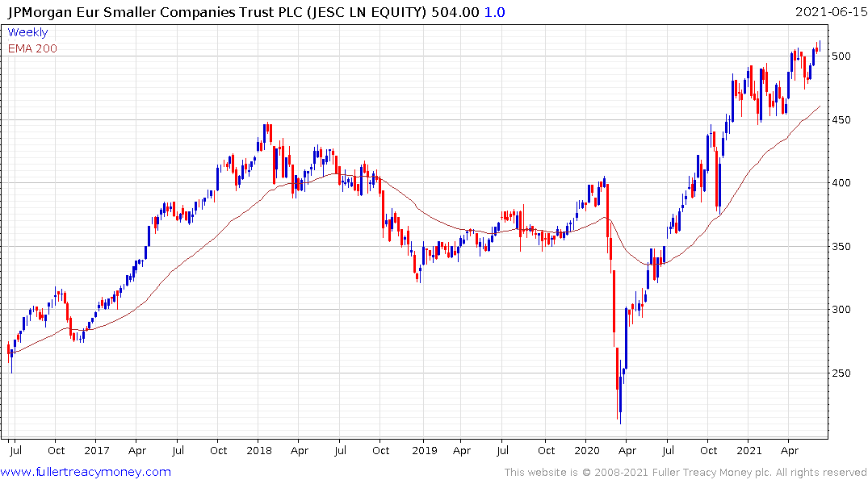The height and width of the screenshot is (484, 868).
Task: Click the 450 price axis label
Action: click(x=841, y=119)
